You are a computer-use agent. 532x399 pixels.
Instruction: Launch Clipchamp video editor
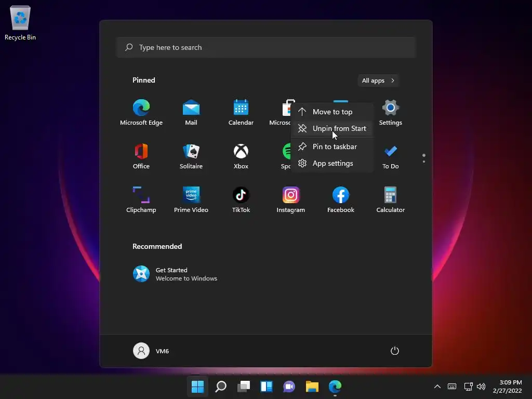click(141, 200)
